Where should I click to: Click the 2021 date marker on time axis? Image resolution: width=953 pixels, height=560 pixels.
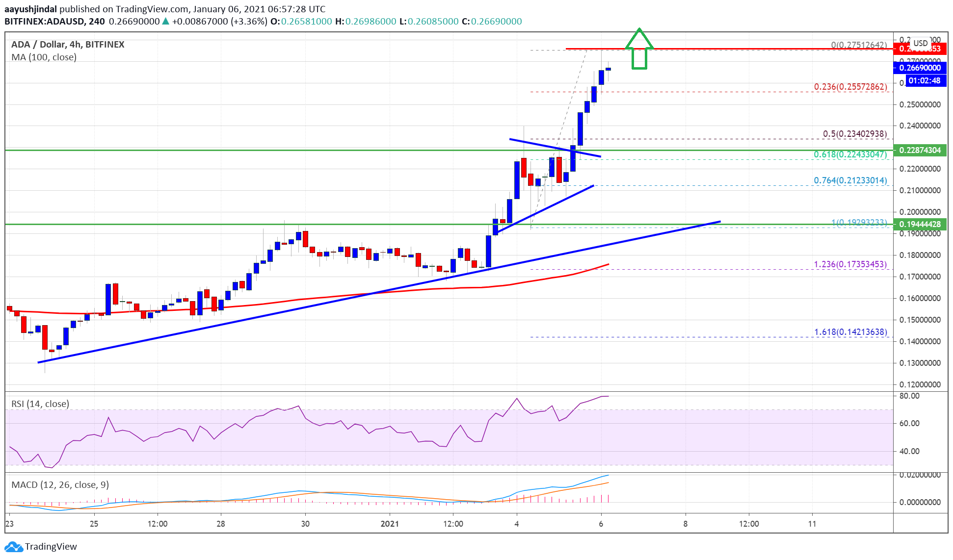click(x=390, y=524)
